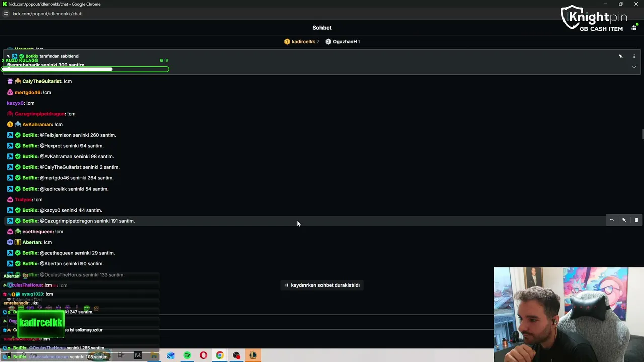Click '@AvKahraman seninki 98 santim' message
This screenshot has width=644, height=362.
tap(76, 157)
